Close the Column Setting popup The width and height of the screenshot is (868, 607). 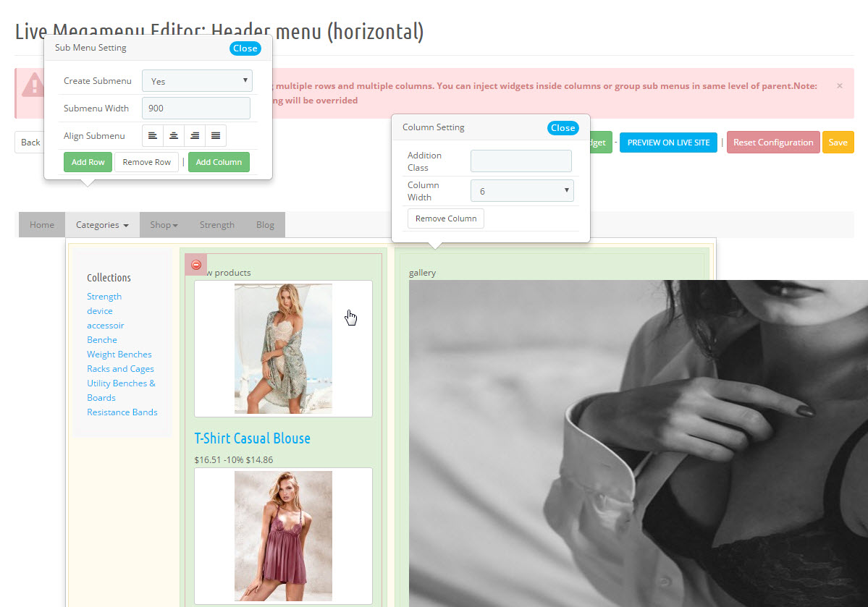(x=562, y=128)
